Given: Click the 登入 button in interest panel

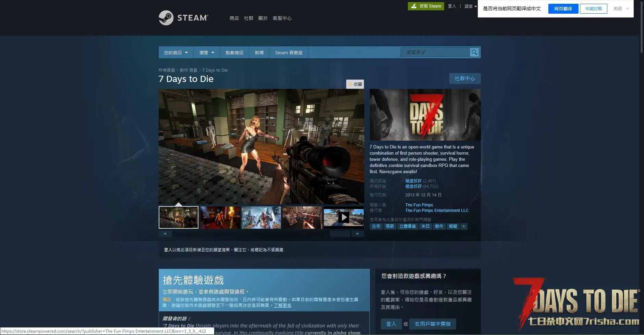Looking at the screenshot, I should [391, 324].
